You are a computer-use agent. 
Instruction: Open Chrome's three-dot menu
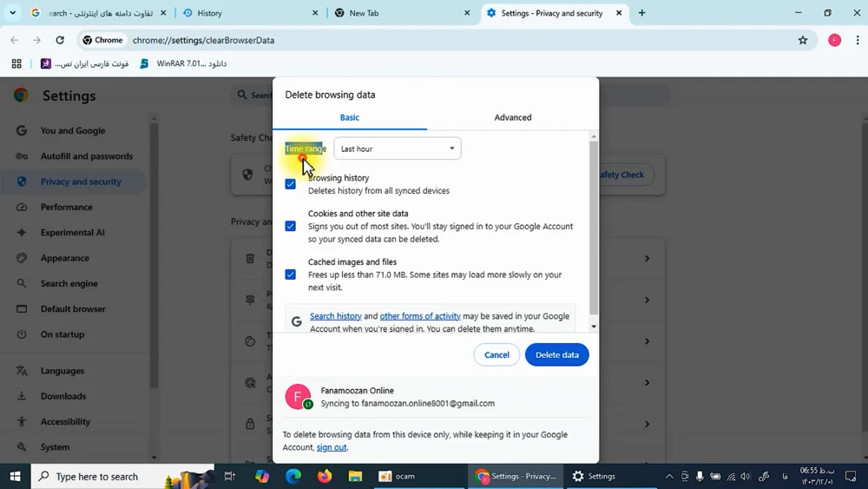coord(858,40)
